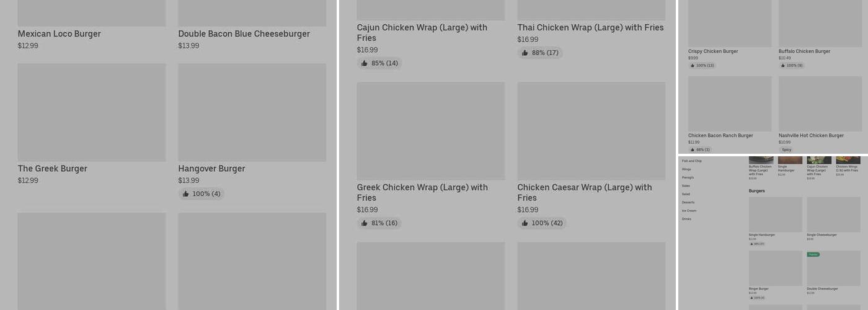
Task: Open the Nashville Hot Chicken Burger title
Action: coord(811,135)
